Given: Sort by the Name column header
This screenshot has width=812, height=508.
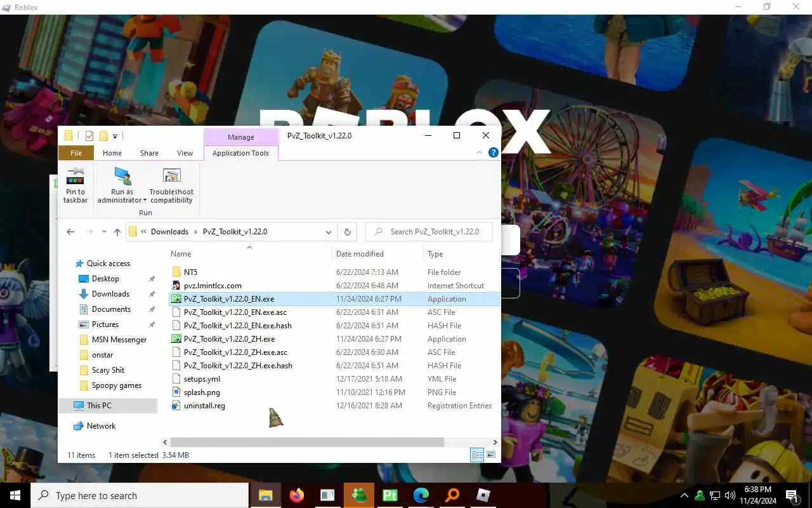Looking at the screenshot, I should click(181, 254).
